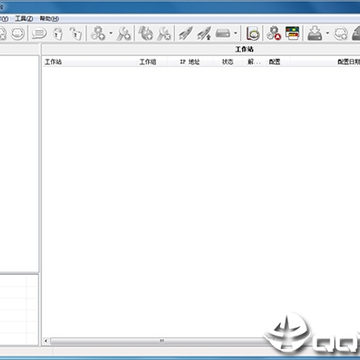Click the globe with plug toolbar icon
Screen dimensions: 360x360
click(146, 33)
